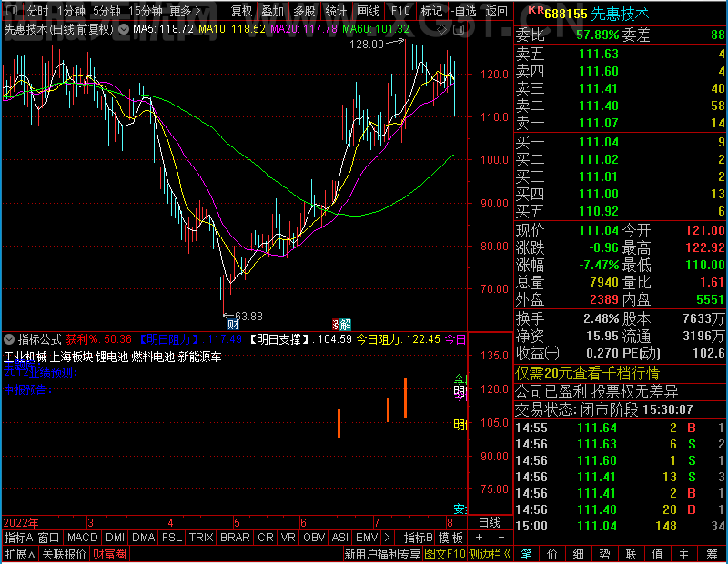Click the 中报预告 text in indicator pane
Screen dimensions: 728x564
28,390
